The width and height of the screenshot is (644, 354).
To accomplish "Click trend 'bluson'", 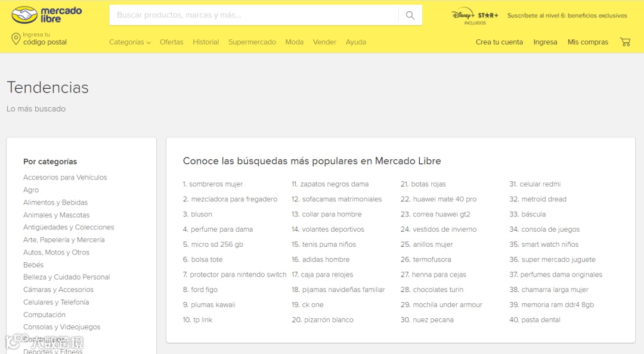I will 202,215.
